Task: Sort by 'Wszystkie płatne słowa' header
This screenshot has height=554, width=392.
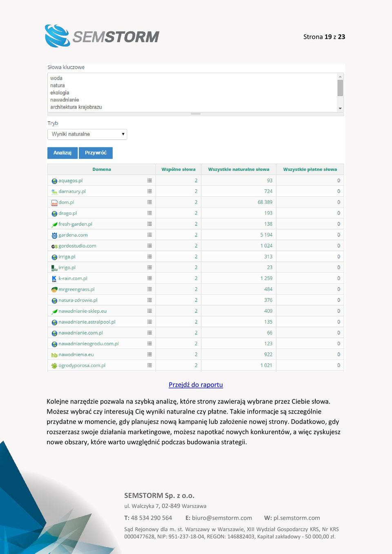Action: (310, 169)
